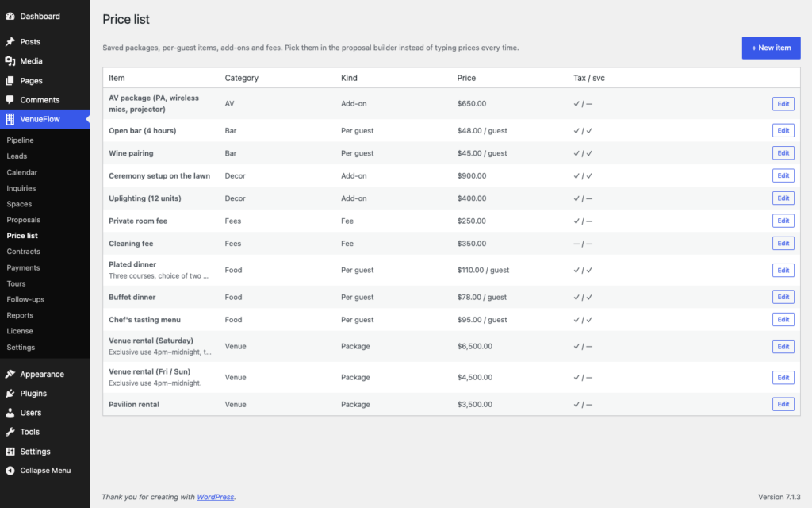The height and width of the screenshot is (508, 812).
Task: Edit Ceremony setup on the lawn
Action: pos(783,175)
